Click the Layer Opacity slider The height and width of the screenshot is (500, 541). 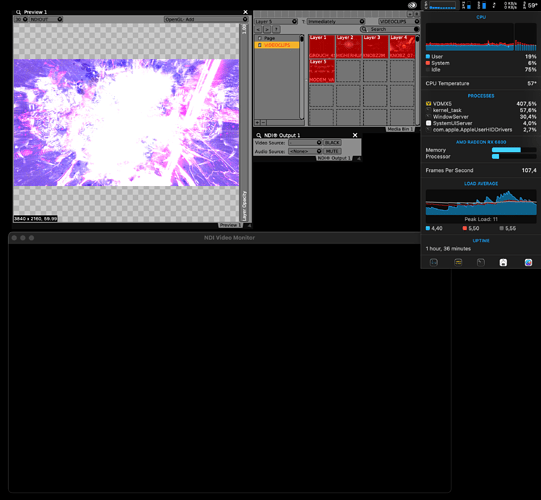click(x=244, y=122)
